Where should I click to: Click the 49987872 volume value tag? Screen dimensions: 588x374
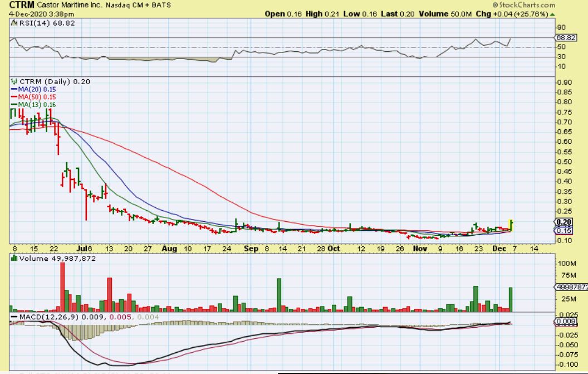pyautogui.click(x=570, y=287)
